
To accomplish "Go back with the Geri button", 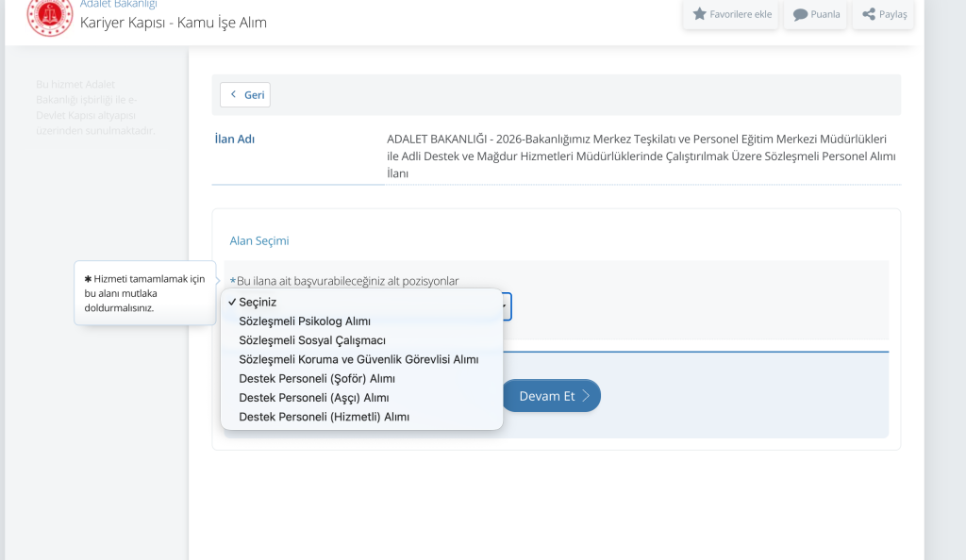I will [x=245, y=95].
